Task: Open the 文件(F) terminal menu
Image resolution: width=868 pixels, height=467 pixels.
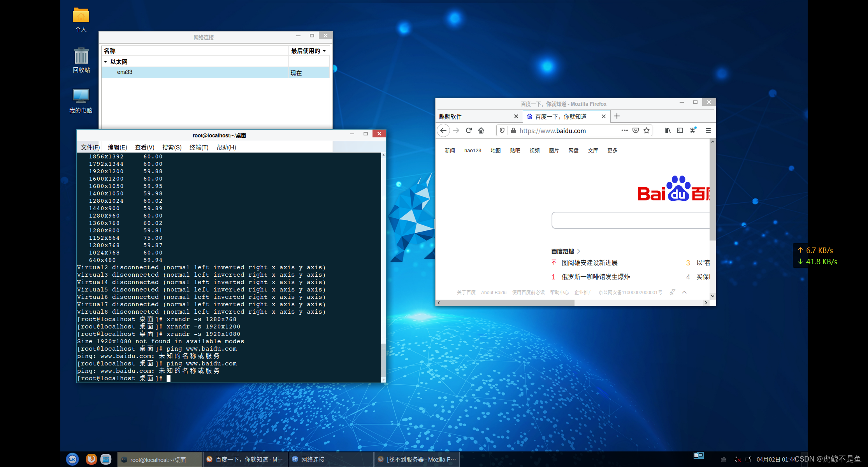Action: [90, 147]
